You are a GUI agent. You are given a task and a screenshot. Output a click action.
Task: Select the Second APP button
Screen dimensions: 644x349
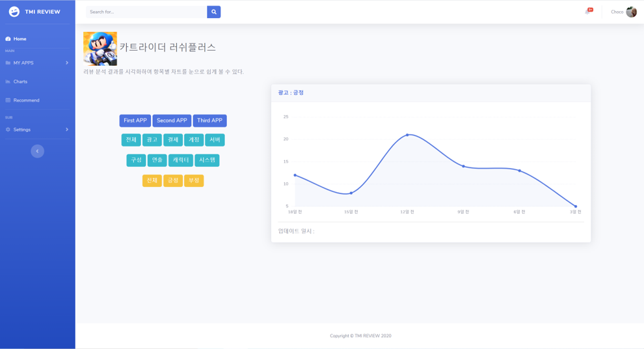172,120
